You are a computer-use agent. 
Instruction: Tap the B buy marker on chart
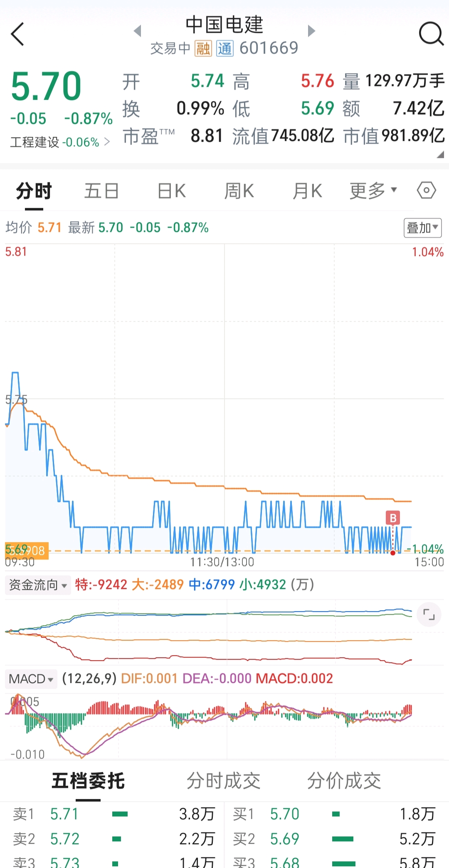pos(393,518)
